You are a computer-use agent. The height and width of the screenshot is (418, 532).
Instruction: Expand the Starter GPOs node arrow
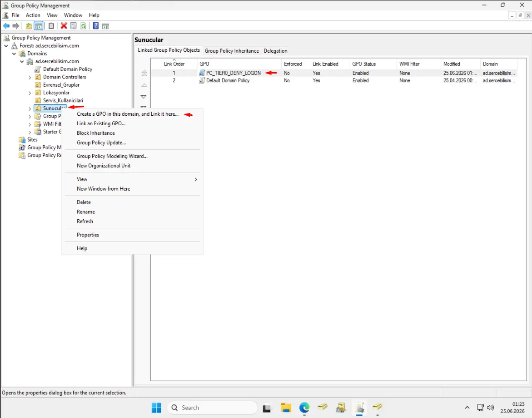(x=30, y=132)
